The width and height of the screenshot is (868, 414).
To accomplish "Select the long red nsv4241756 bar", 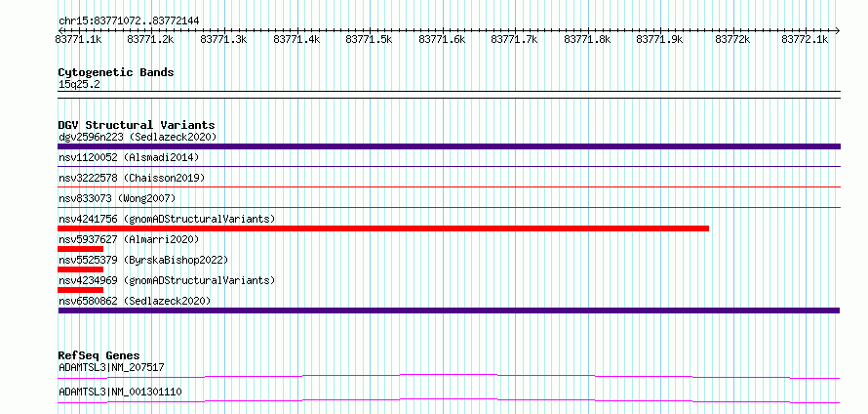I will tap(383, 228).
